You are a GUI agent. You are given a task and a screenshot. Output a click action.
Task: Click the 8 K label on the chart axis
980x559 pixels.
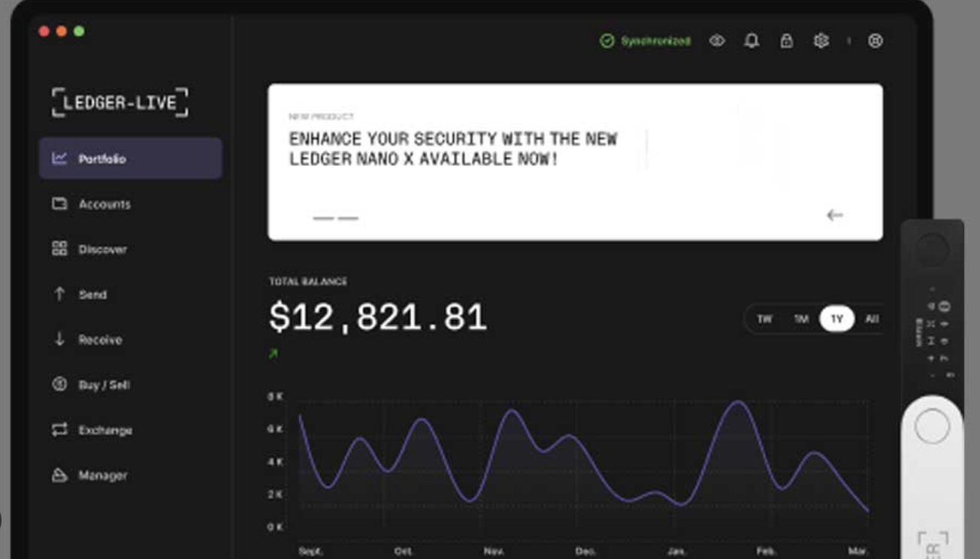pyautogui.click(x=275, y=396)
